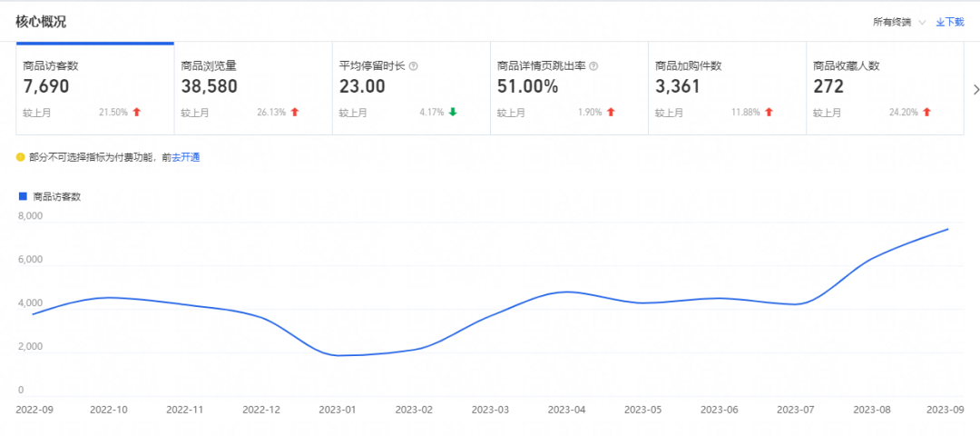This screenshot has width=980, height=436.
Task: Click red up arrow in 商品浏览量 card
Action: click(x=295, y=113)
